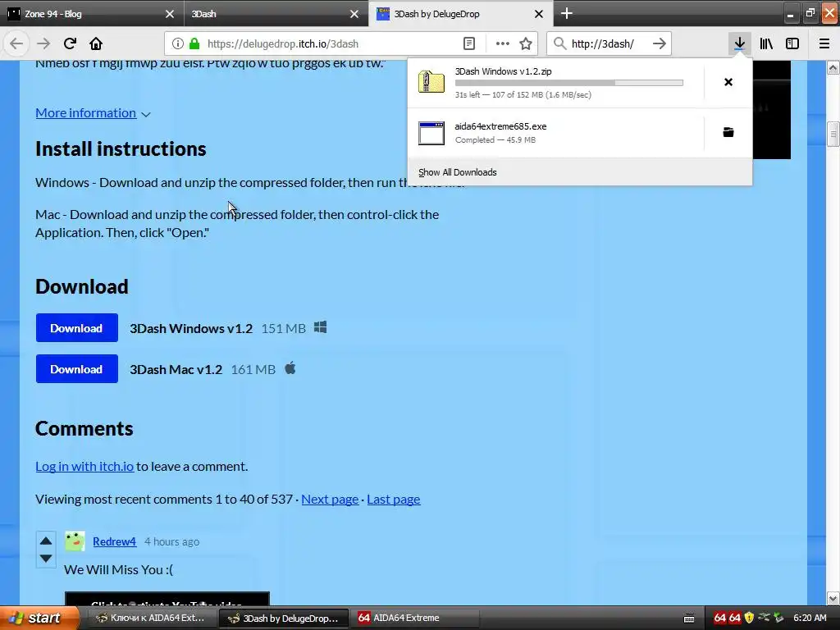Click the yellow shield tray icon
The width and height of the screenshot is (840, 630).
(749, 618)
